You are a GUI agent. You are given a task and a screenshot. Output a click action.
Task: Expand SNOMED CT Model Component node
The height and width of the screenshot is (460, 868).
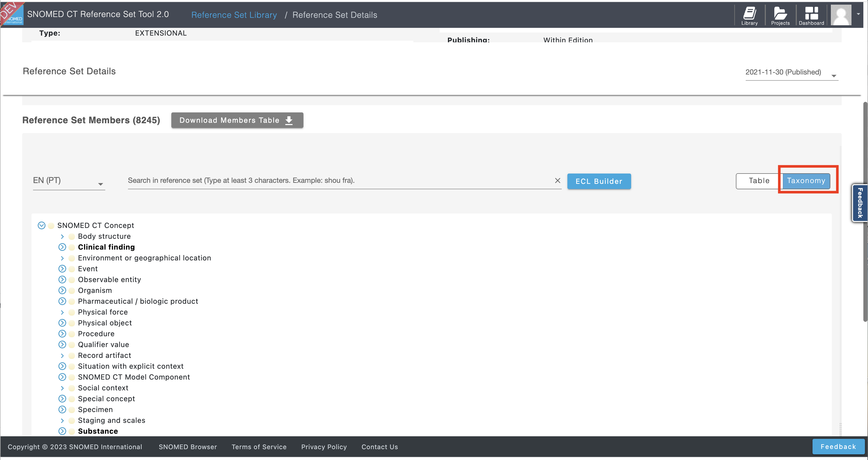62,377
